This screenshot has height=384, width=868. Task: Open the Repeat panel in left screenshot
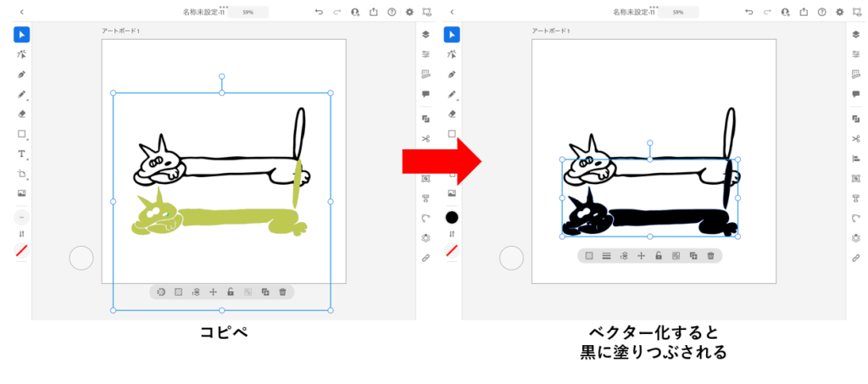click(426, 238)
